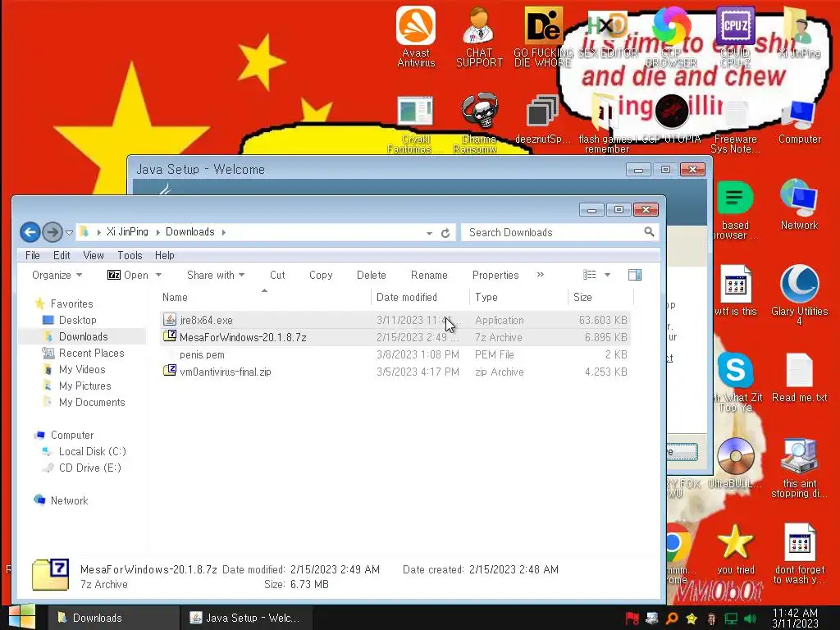Open the Computer desktop icon
Screen dimensions: 840x630
tap(799, 121)
